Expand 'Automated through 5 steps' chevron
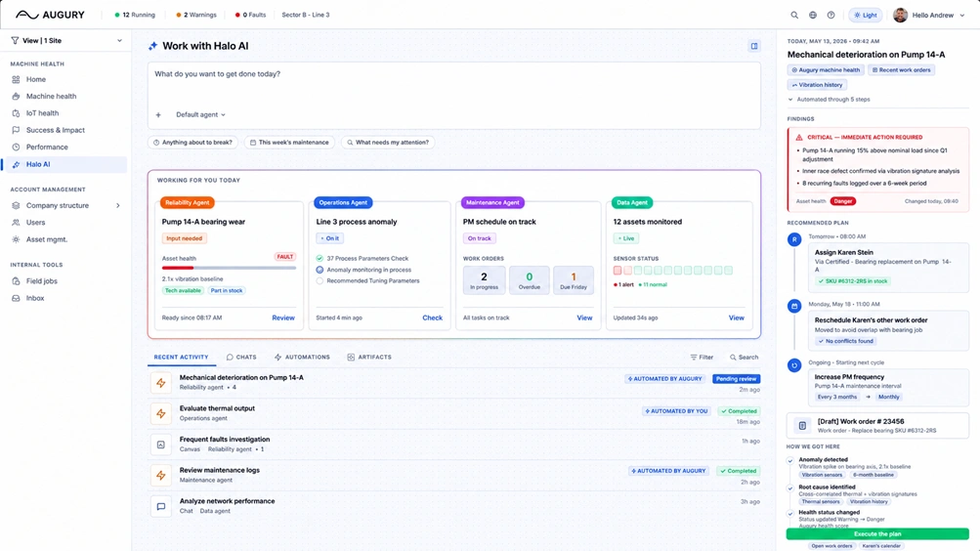 point(790,100)
